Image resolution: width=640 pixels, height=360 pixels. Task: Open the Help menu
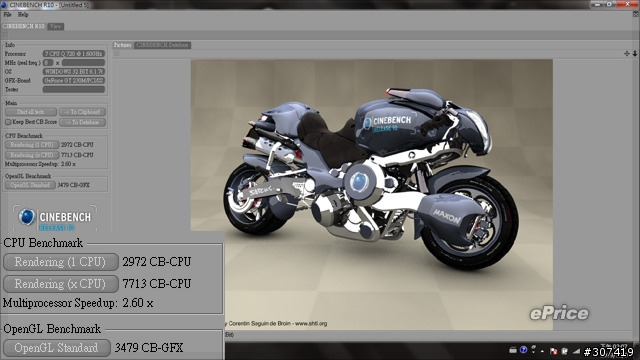pos(23,15)
